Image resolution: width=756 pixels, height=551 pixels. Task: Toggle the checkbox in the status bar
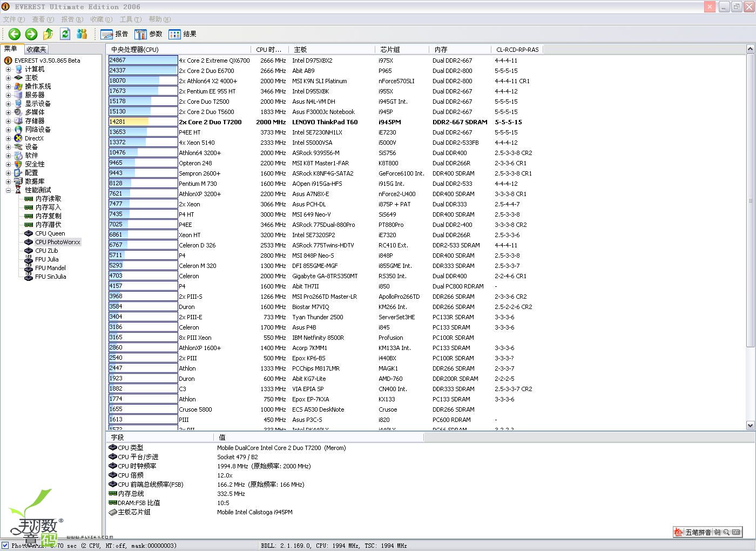click(x=5, y=546)
